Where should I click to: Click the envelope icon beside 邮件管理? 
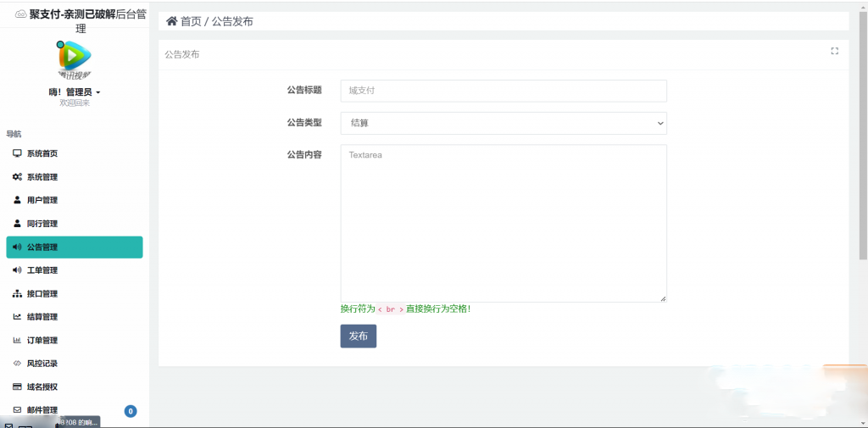coord(17,410)
